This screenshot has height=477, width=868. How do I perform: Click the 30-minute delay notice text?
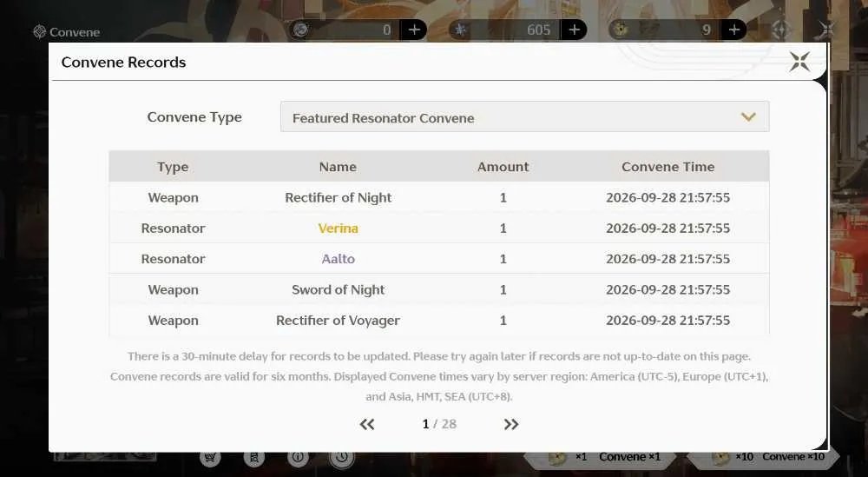click(x=439, y=356)
